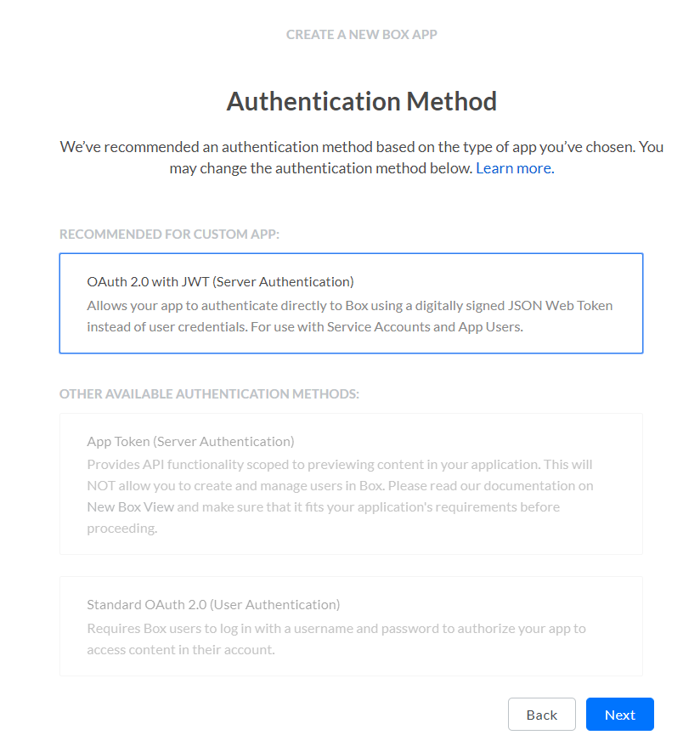Click the 'OAuth 2.0 with JWT (Server Authentication)' title
Image resolution: width=700 pixels, height=752 pixels.
[220, 281]
